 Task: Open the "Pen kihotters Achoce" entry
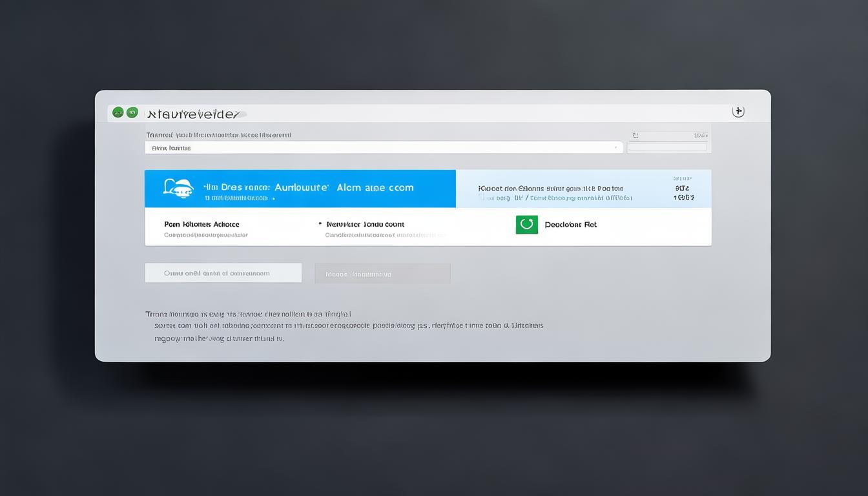(201, 224)
